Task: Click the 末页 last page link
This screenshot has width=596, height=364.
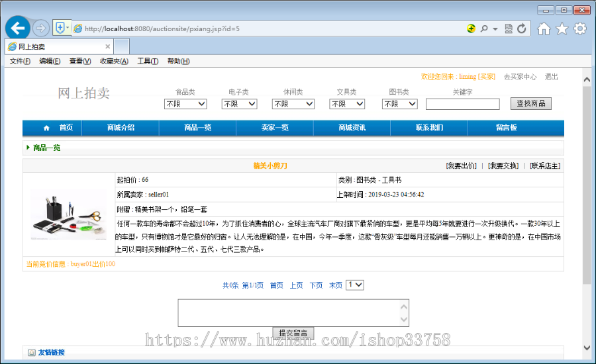Action: 336,285
